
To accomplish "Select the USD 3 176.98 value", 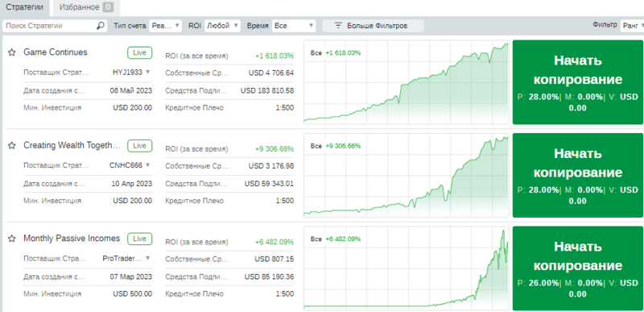I will click(x=271, y=166).
